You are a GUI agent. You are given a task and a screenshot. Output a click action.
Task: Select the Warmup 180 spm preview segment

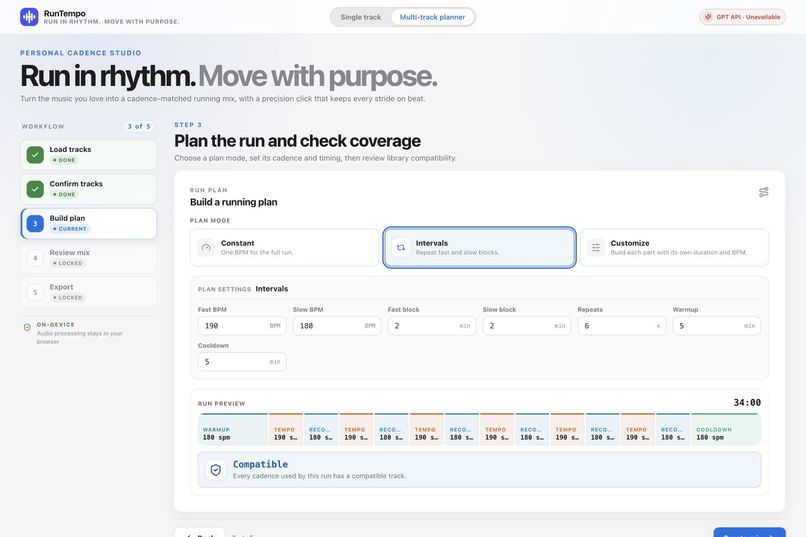pos(233,429)
